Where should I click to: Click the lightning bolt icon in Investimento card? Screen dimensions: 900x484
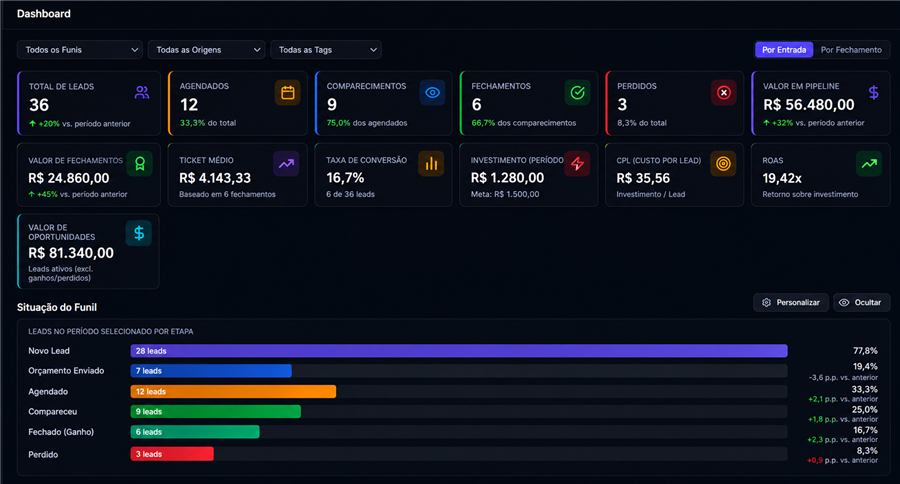tap(577, 164)
